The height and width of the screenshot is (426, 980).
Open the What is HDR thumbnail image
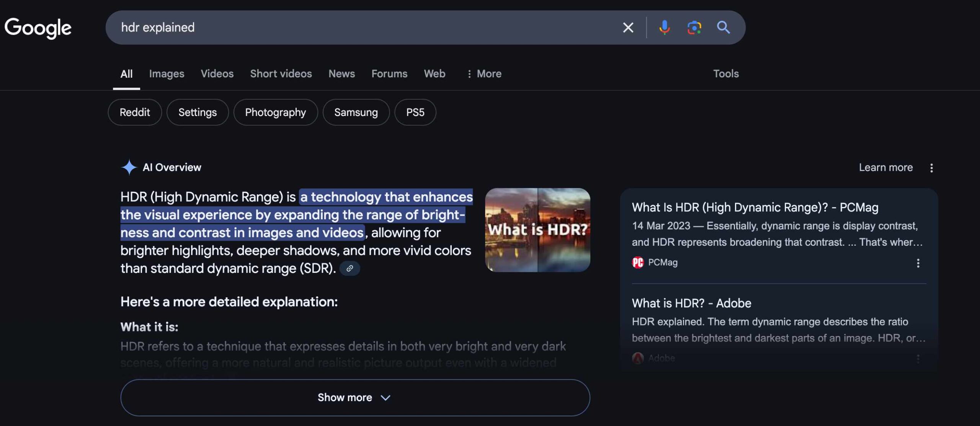pyautogui.click(x=537, y=230)
